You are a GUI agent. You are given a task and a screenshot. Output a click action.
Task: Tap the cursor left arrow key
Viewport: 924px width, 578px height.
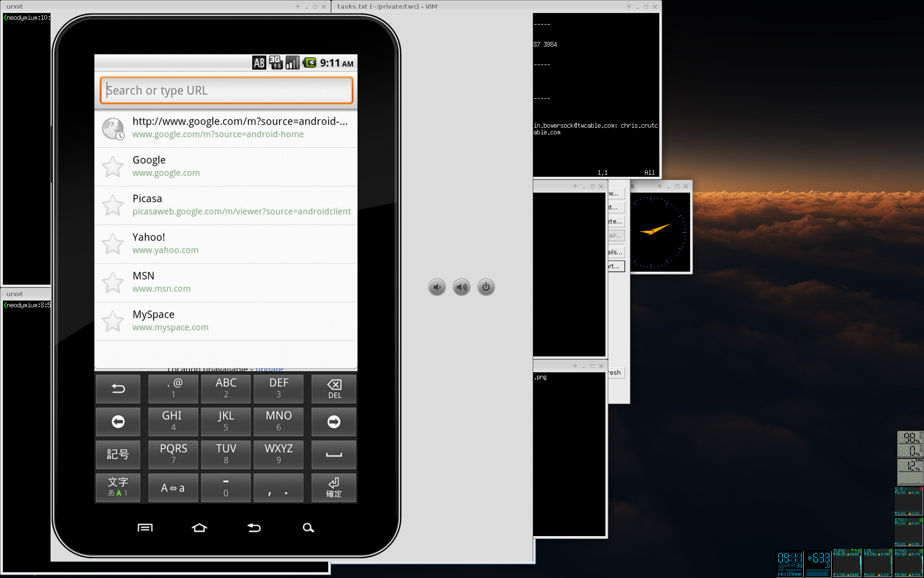click(x=118, y=422)
